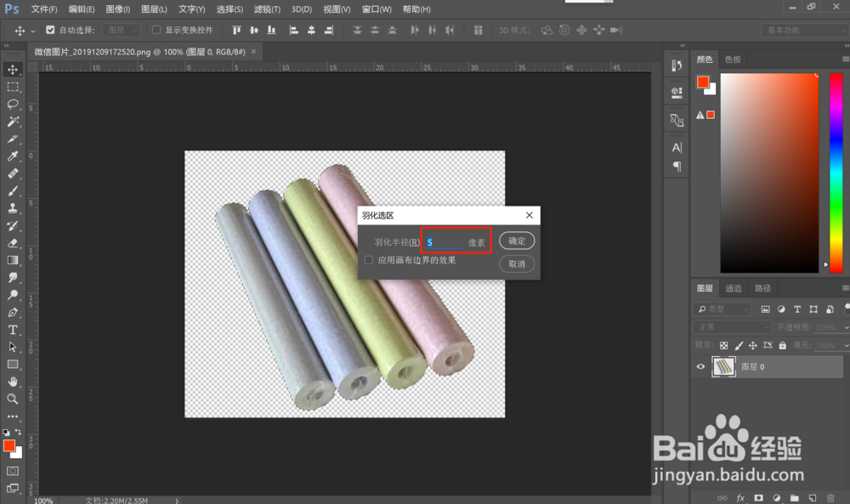850x504 pixels.
Task: Open the layer filter 类型 dropdown
Action: pos(722,309)
